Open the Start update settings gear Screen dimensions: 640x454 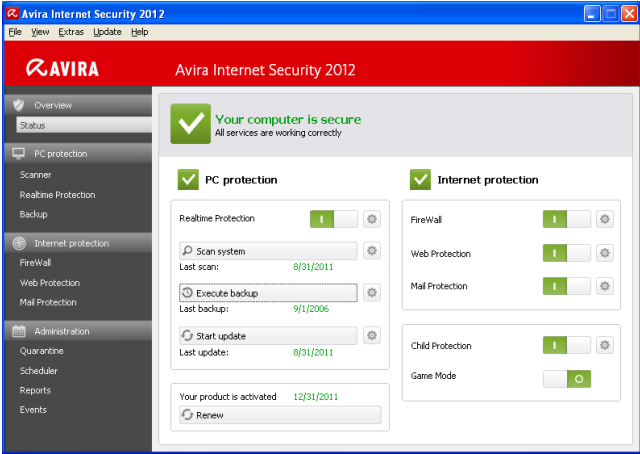point(371,335)
